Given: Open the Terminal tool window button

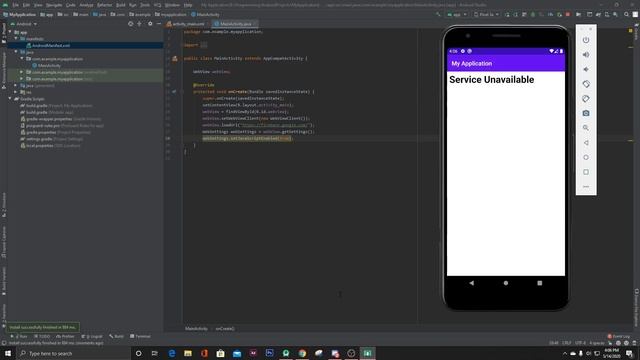Looking at the screenshot, I should pyautogui.click(x=140, y=336).
